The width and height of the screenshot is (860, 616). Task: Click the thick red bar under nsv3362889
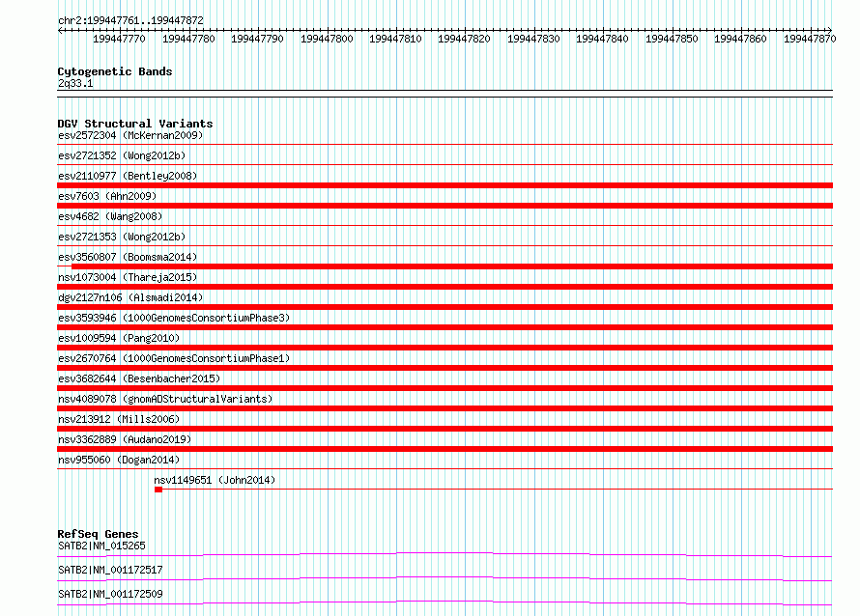(x=444, y=449)
